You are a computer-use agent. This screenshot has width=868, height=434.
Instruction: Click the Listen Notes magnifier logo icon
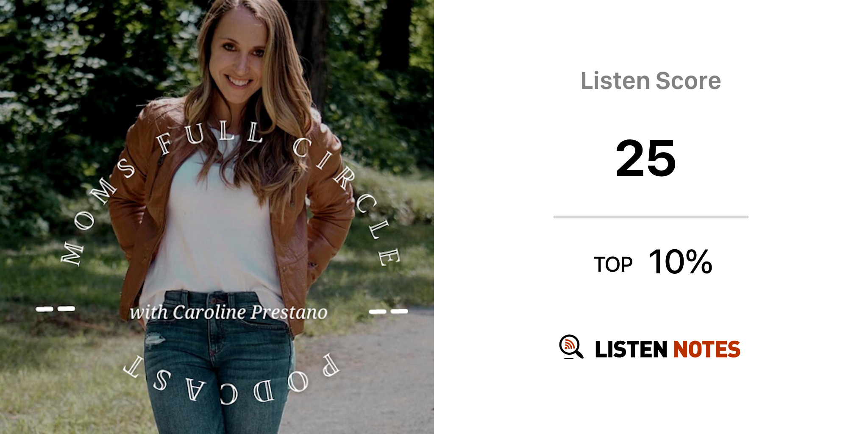571,347
